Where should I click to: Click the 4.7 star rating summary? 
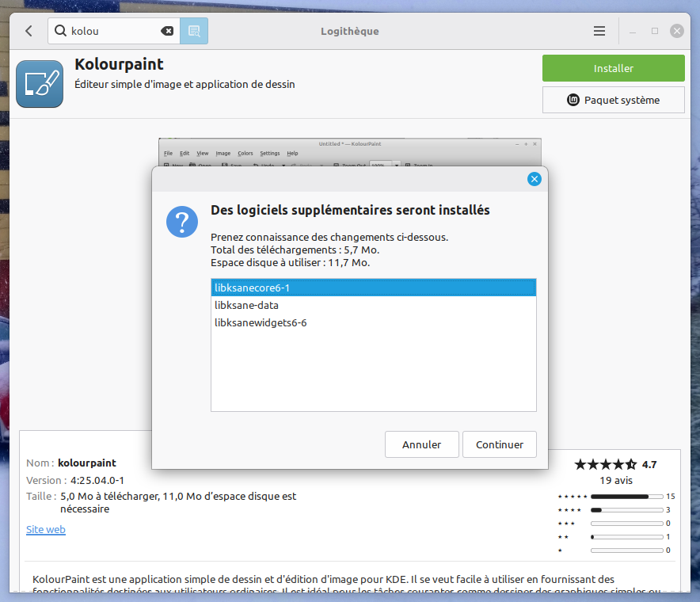pos(615,464)
